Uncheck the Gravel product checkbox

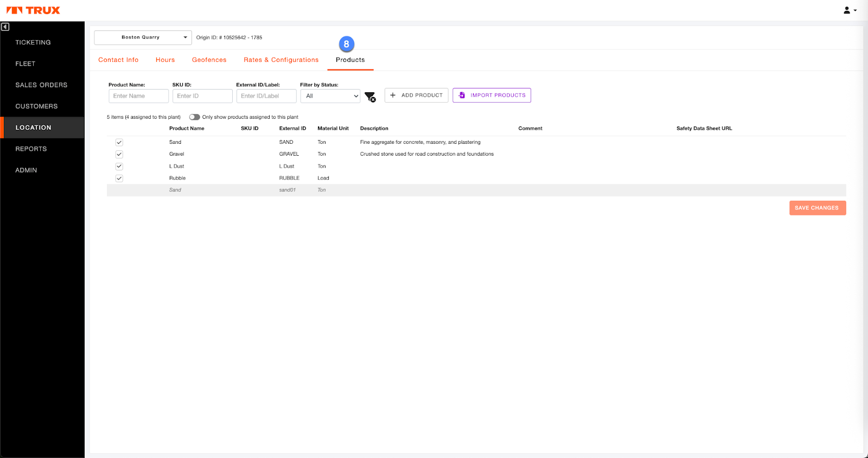pos(119,154)
